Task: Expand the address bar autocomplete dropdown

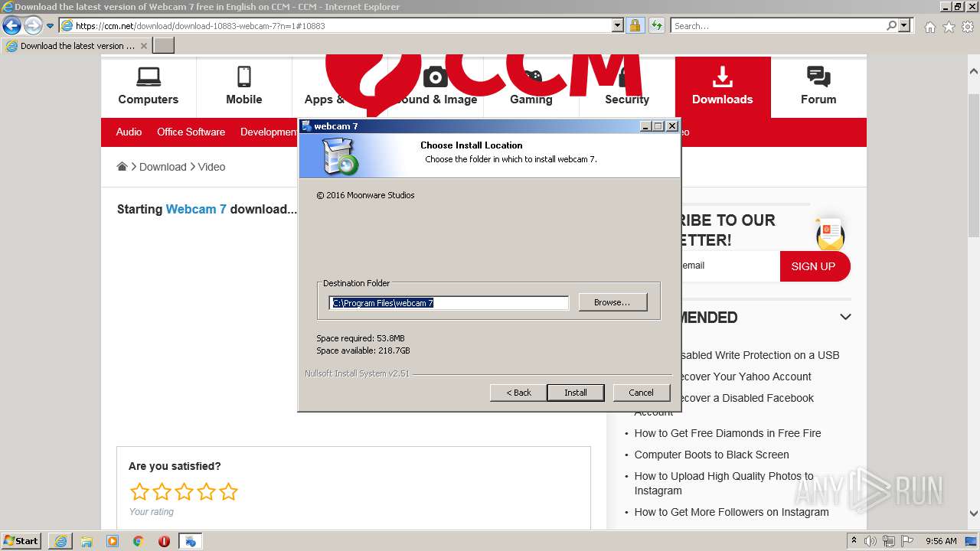Action: pyautogui.click(x=618, y=26)
